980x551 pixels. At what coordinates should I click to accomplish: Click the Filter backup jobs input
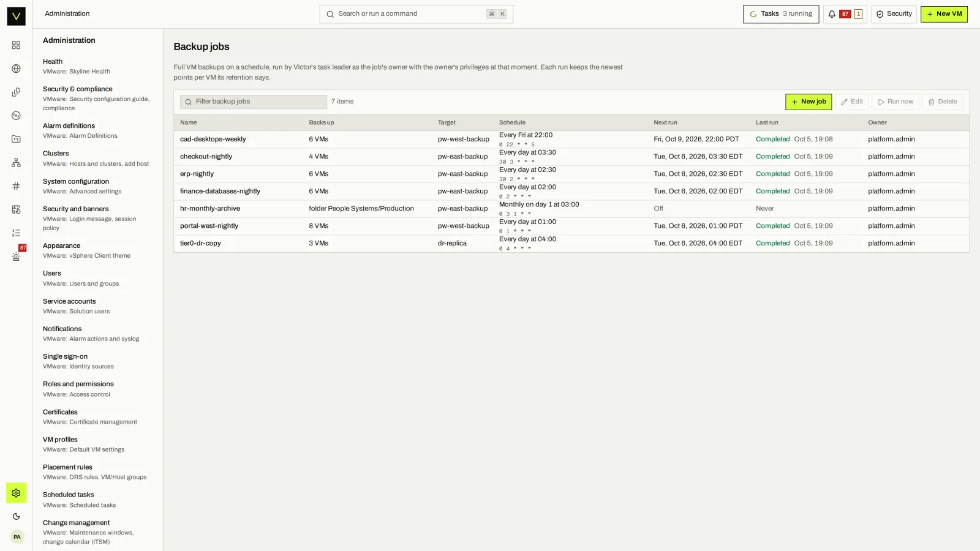point(254,102)
